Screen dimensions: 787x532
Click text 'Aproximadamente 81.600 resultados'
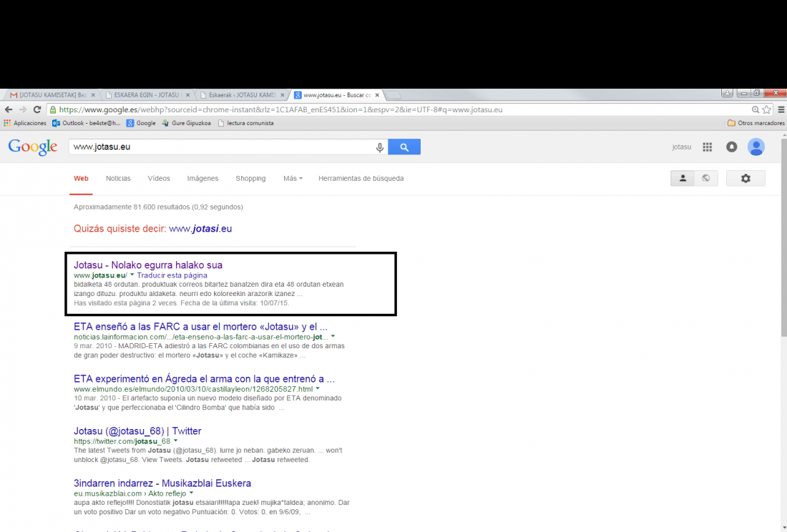coord(132,207)
